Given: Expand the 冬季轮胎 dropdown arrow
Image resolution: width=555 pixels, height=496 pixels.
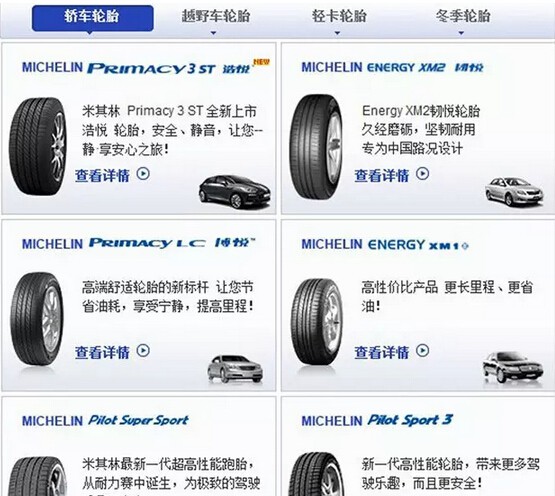Looking at the screenshot, I should click(461, 33).
